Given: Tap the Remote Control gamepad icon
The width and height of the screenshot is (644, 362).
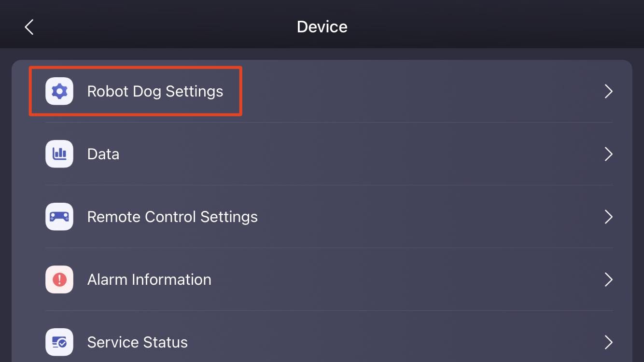Looking at the screenshot, I should pos(59,217).
